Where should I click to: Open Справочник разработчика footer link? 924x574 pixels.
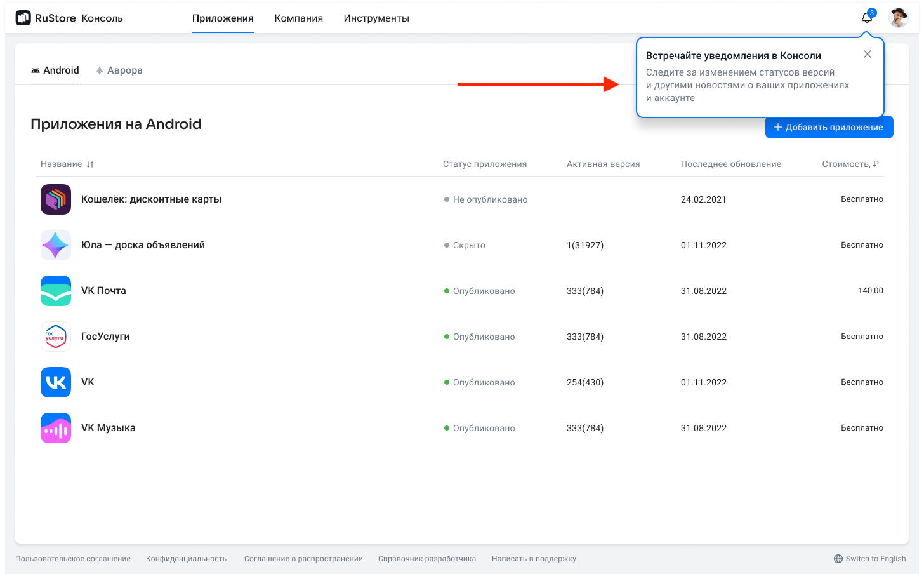click(427, 559)
